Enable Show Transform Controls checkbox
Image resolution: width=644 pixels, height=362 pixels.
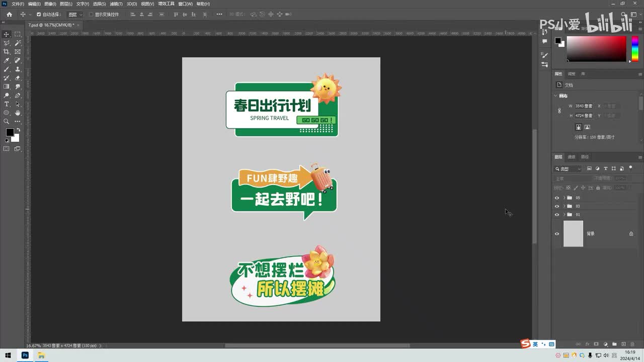pyautogui.click(x=91, y=15)
